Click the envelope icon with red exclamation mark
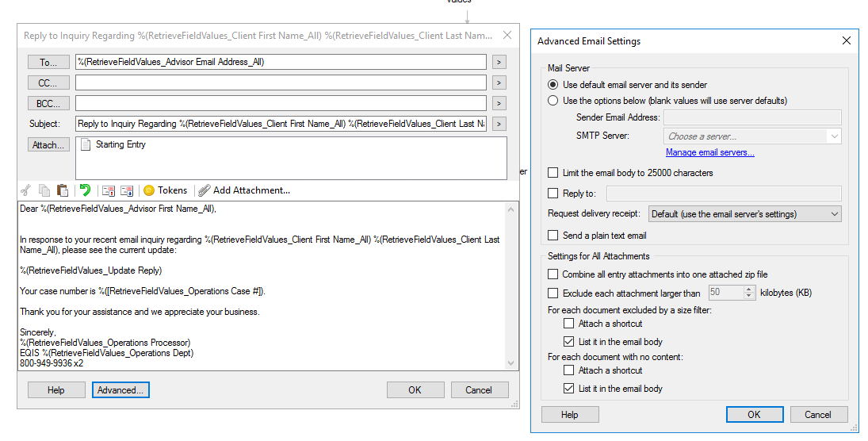The height and width of the screenshot is (441, 868). pos(109,190)
